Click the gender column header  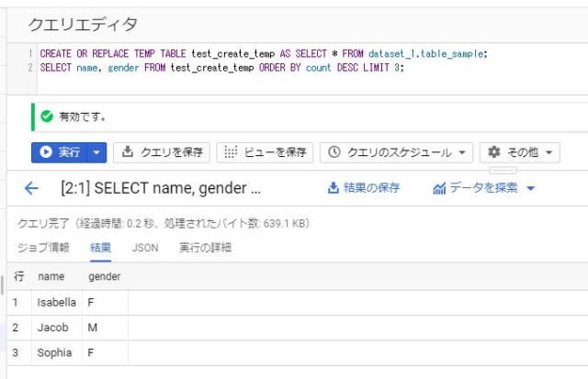pyautogui.click(x=104, y=277)
